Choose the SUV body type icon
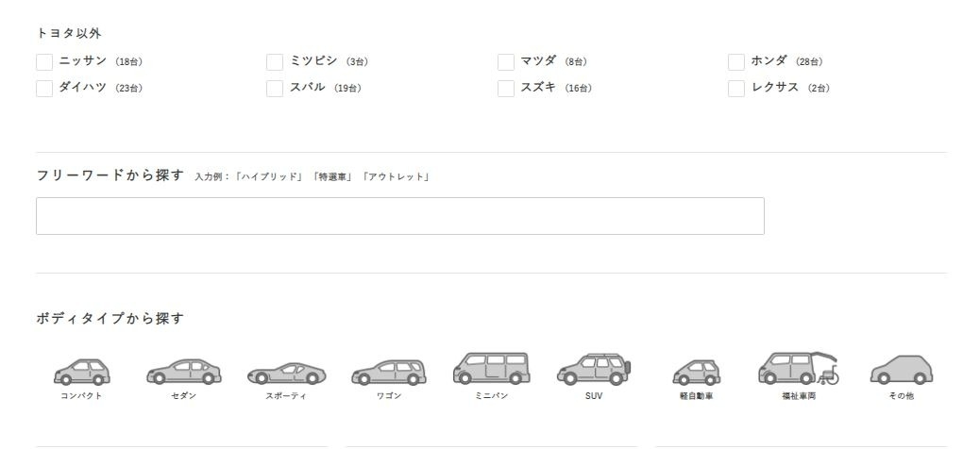This screenshot has height=449, width=980. tap(593, 370)
